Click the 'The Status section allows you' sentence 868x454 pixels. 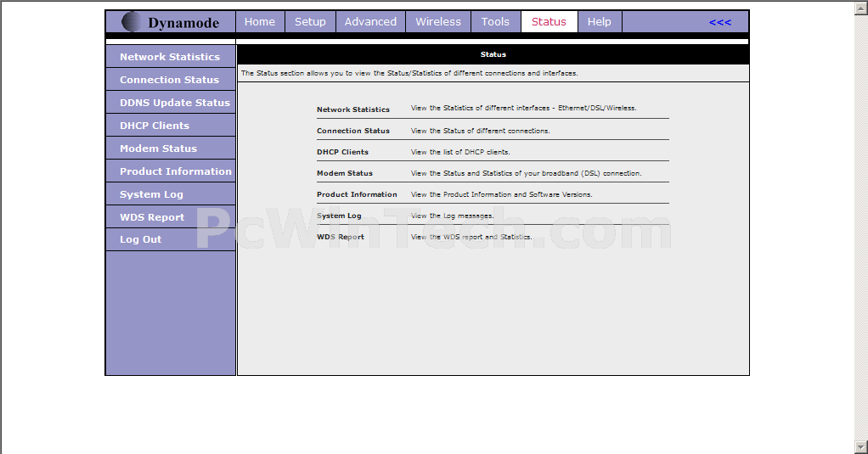[409, 73]
